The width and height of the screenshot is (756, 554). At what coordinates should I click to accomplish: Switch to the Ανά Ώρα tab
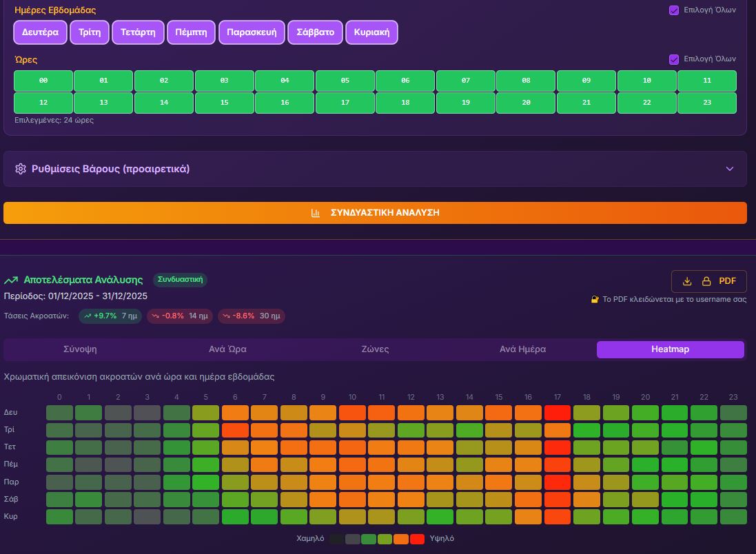coord(227,349)
